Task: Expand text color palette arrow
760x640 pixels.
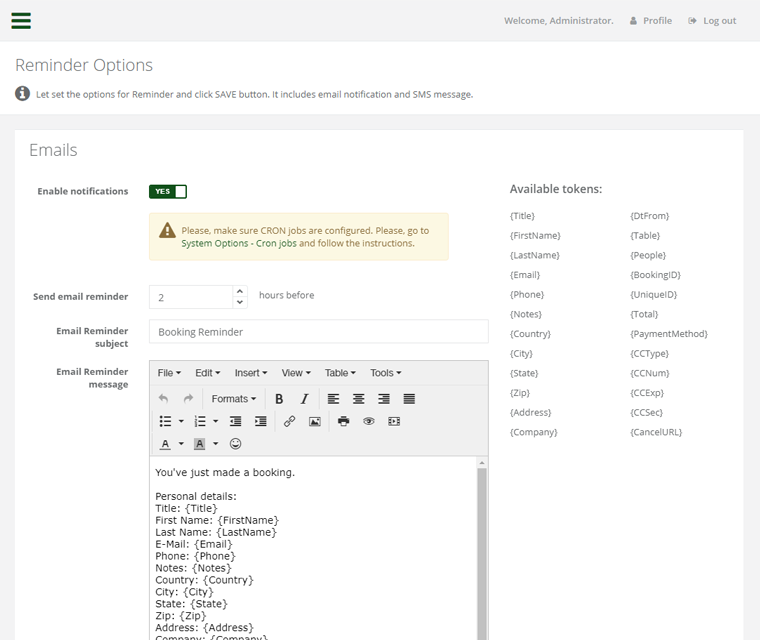Action: 181,444
